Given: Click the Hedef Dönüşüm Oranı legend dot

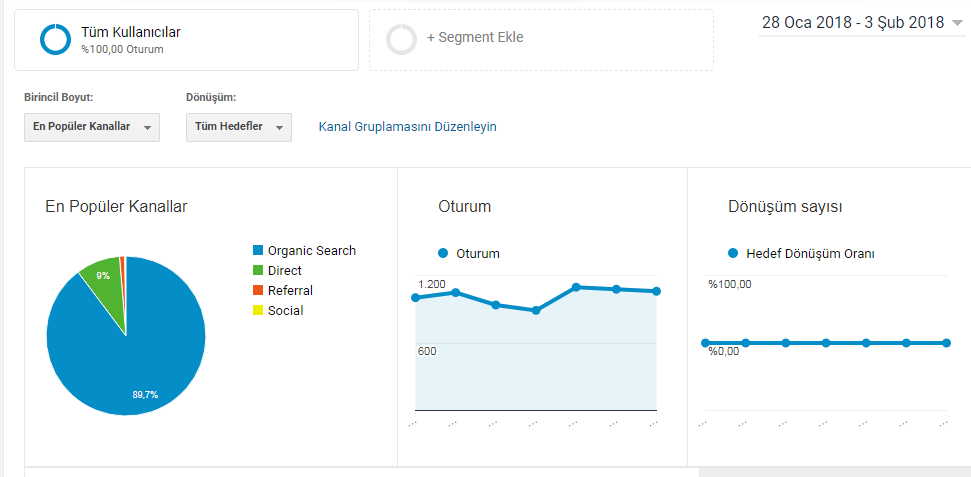Looking at the screenshot, I should coord(733,253).
